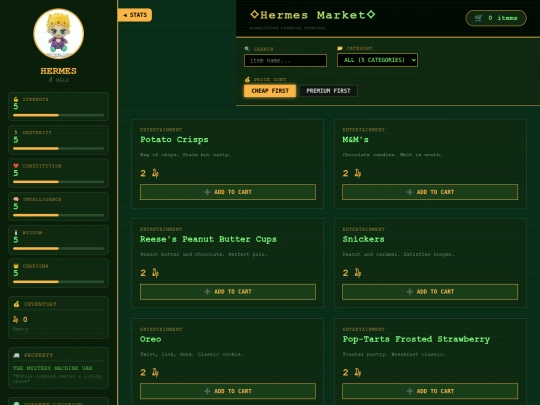Image resolution: width=540 pixels, height=405 pixels.
Task: Click the Pop-Tarts Frosted Strawberry title
Action: 416,339
